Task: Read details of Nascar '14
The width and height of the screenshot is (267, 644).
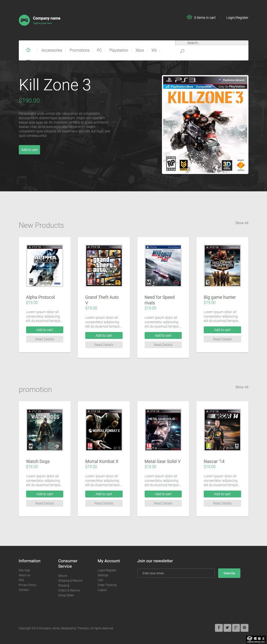Action: point(222,503)
